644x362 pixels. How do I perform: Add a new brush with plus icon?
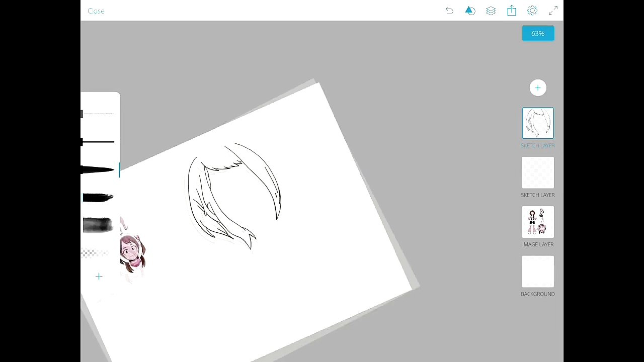click(x=99, y=276)
